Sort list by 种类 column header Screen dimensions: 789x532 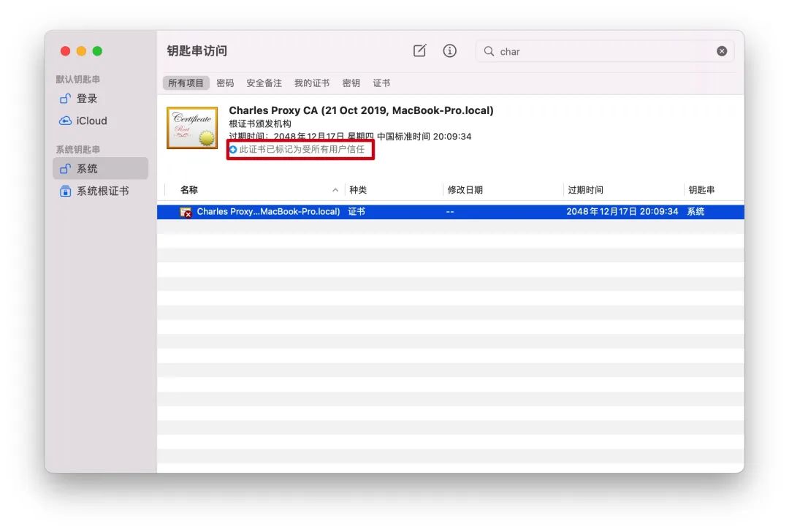coord(358,190)
